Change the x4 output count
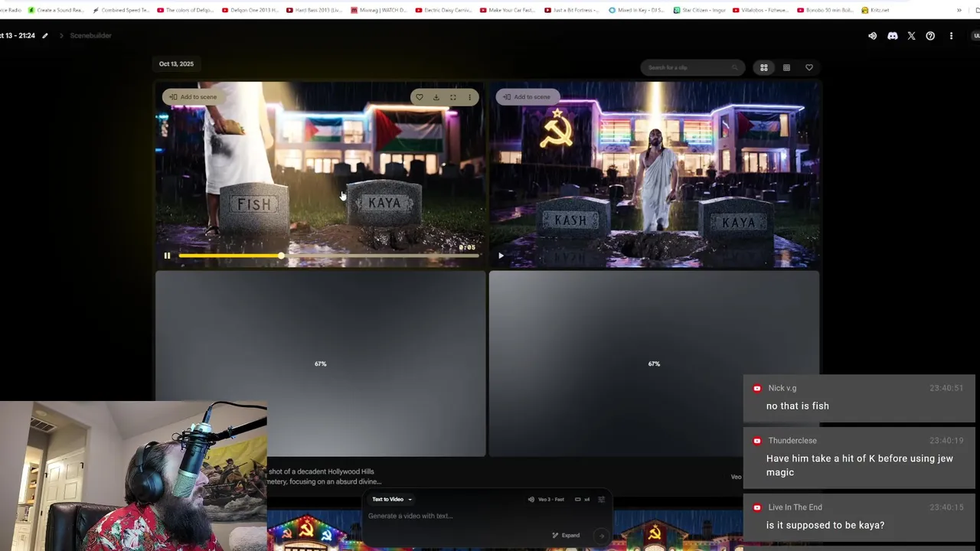The image size is (980, 551). coord(582,500)
